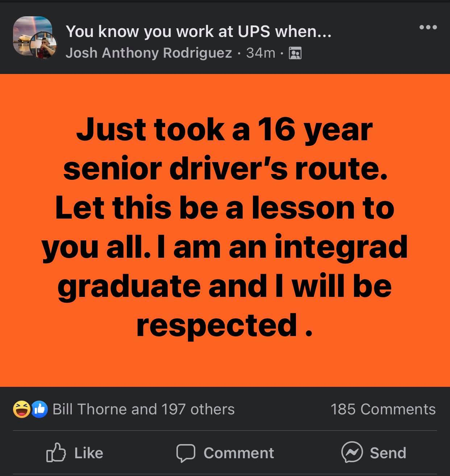Click 'Just took a 16 year' headline text

click(225, 130)
